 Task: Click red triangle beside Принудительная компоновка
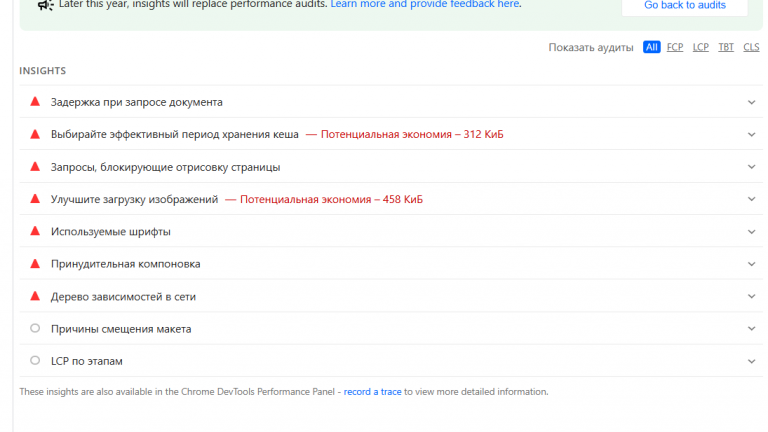(35, 264)
